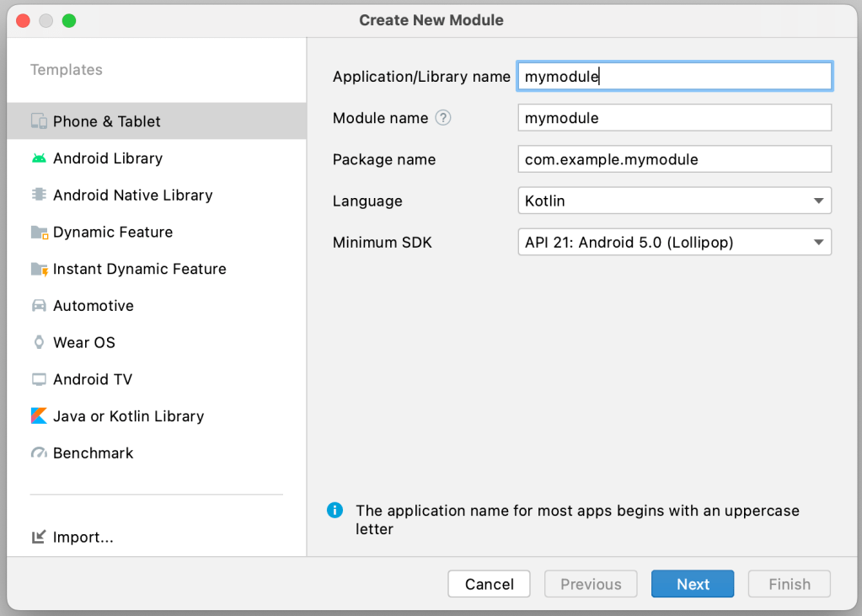Click the Wear OS watch icon
Viewport: 862px width, 616px height.
(39, 343)
